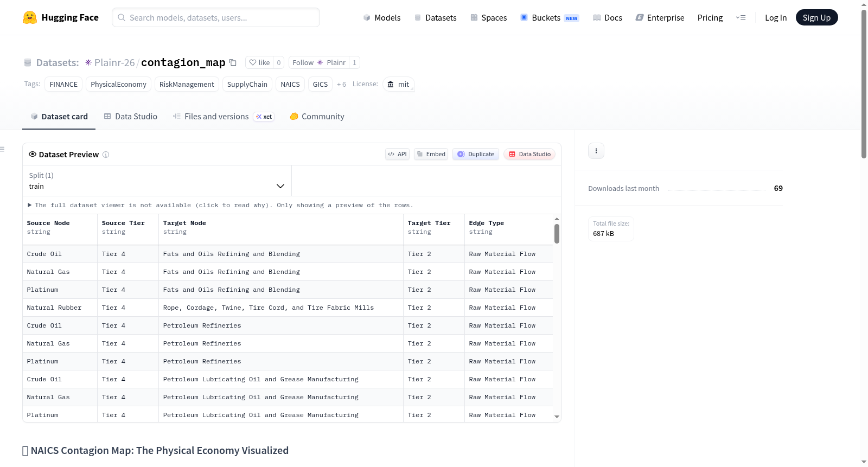Switch to the Dataset card tab

59,117
